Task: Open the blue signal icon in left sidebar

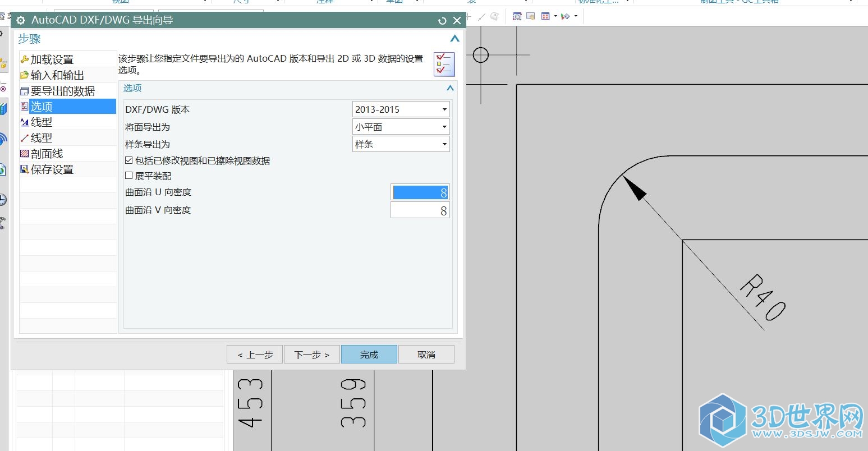Action: pyautogui.click(x=3, y=138)
